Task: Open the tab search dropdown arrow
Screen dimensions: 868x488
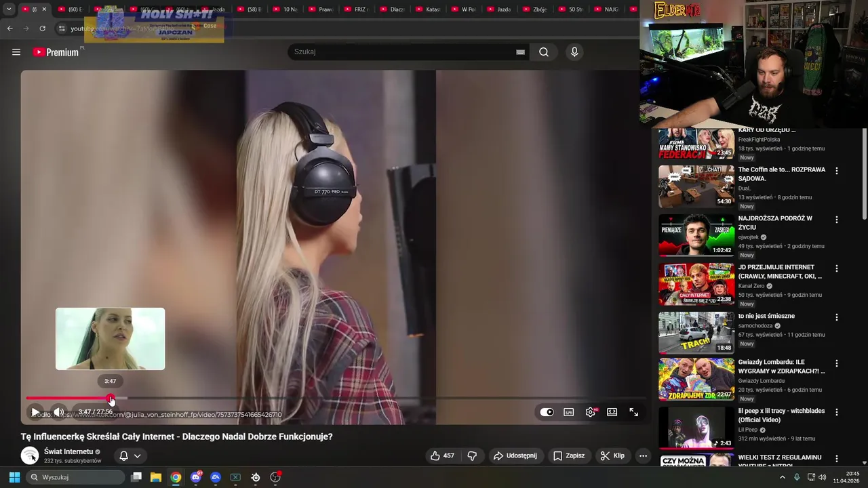Action: coord(9,9)
